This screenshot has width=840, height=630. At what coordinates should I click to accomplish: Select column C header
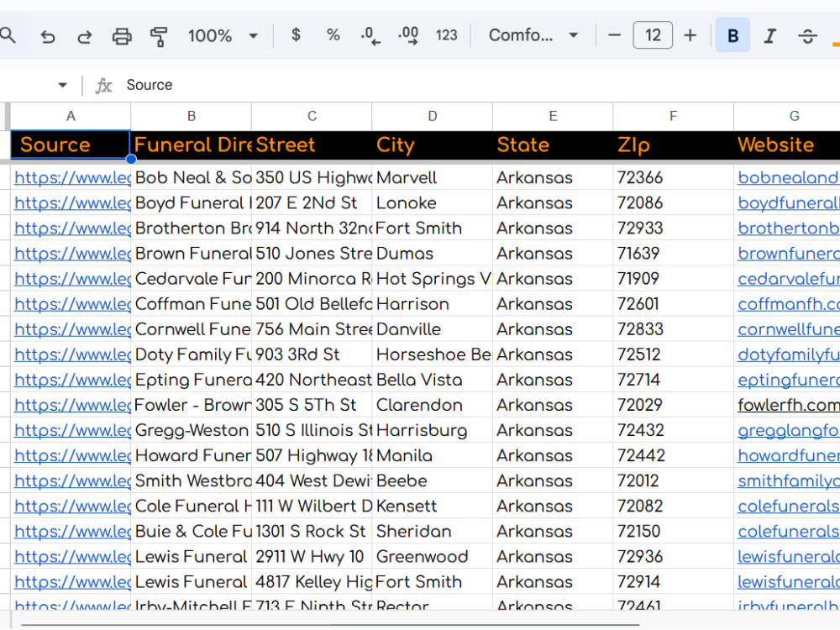coord(312,116)
